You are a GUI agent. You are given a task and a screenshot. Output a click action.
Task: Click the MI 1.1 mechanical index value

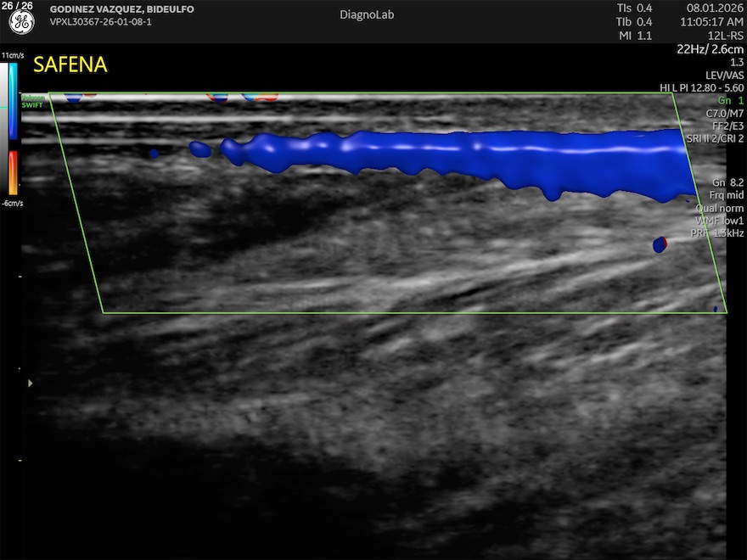pos(634,36)
